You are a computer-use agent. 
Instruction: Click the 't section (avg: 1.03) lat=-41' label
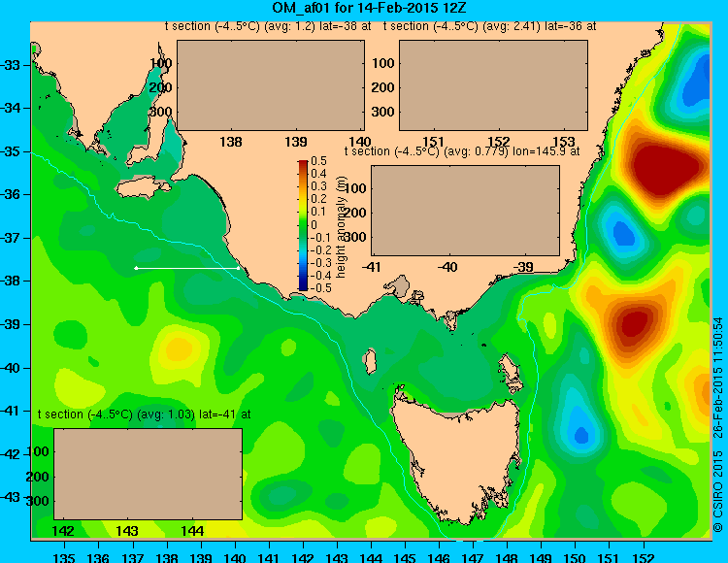(x=144, y=414)
